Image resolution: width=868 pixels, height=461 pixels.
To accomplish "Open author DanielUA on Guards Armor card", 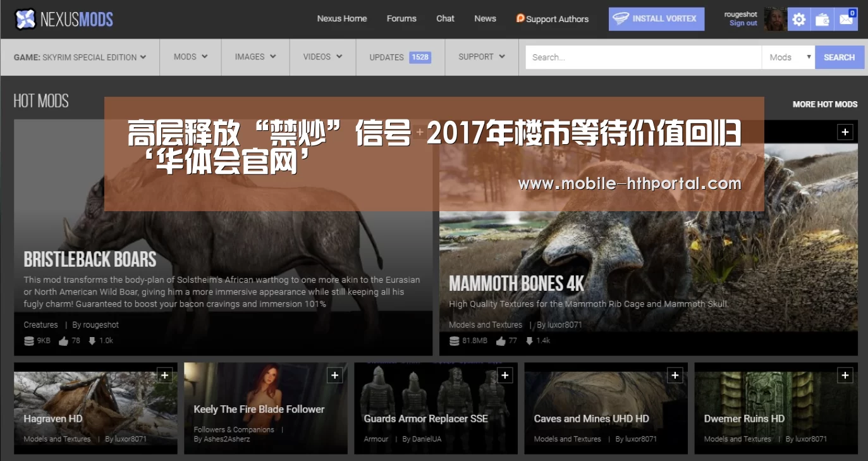I will [422, 439].
